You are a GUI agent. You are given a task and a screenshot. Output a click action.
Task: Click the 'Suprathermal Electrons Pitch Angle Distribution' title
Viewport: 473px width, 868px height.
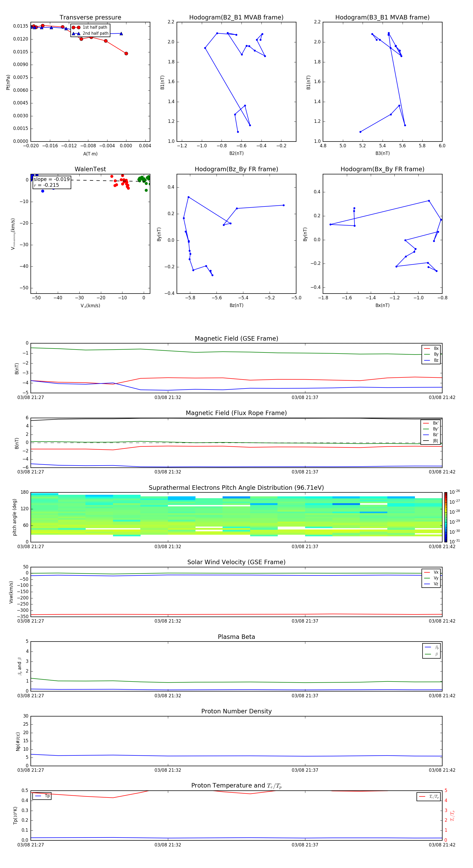pyautogui.click(x=236, y=488)
